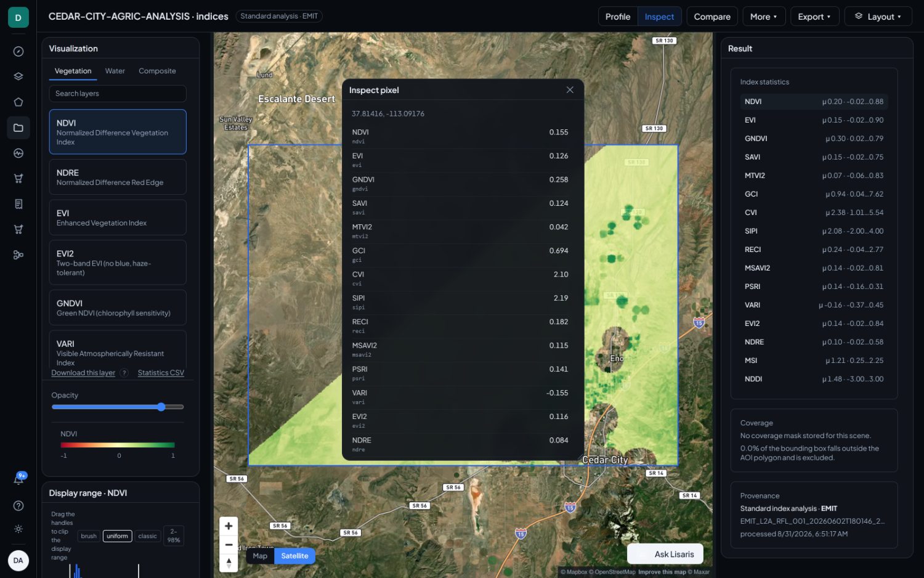
Task: Choose the uniform display range mode
Action: click(x=117, y=536)
